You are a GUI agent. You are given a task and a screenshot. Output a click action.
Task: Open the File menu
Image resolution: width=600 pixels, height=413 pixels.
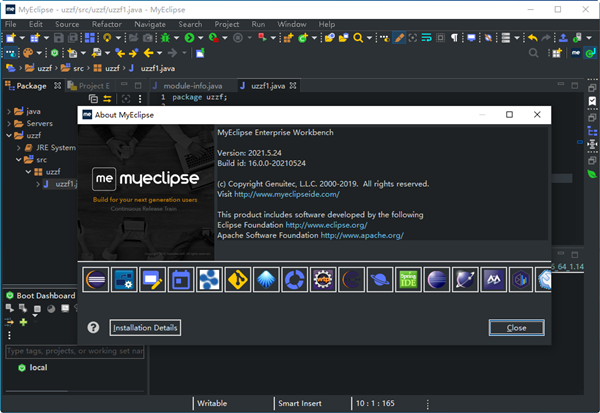[10, 24]
